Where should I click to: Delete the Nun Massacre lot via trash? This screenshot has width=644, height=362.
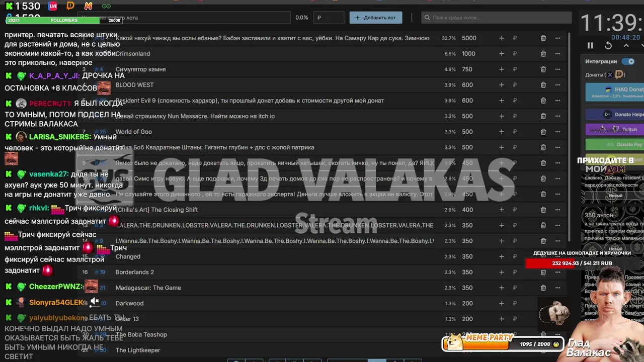tap(543, 116)
